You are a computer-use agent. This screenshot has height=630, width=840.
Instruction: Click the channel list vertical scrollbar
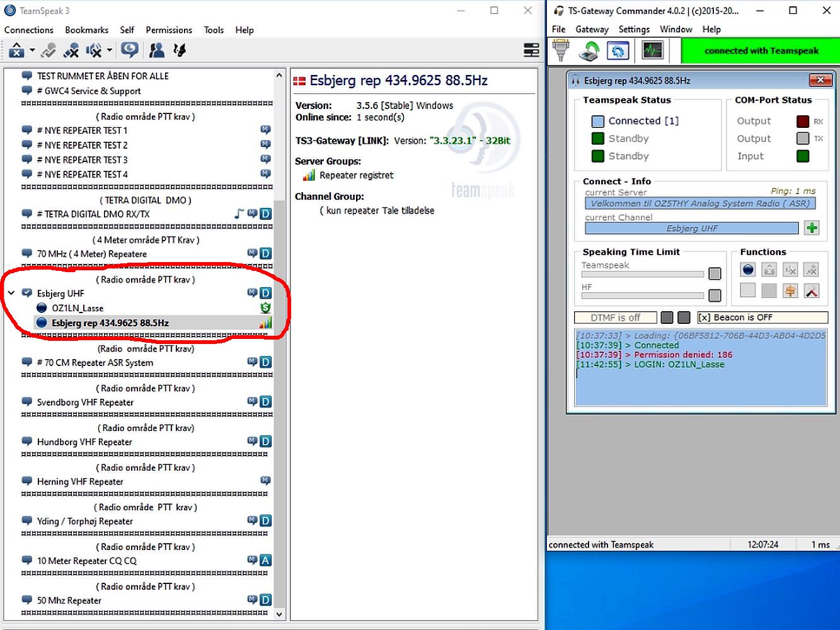[x=280, y=345]
